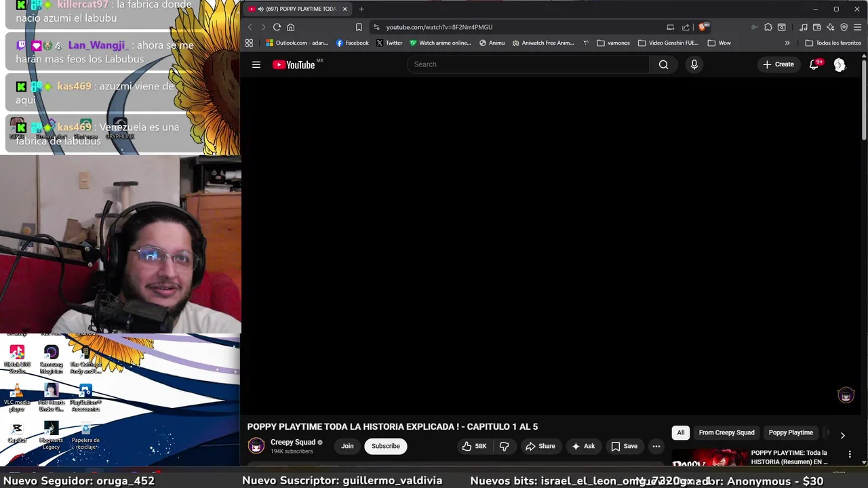Open the Animu bookmark
This screenshot has width=868, height=488.
(x=492, y=43)
